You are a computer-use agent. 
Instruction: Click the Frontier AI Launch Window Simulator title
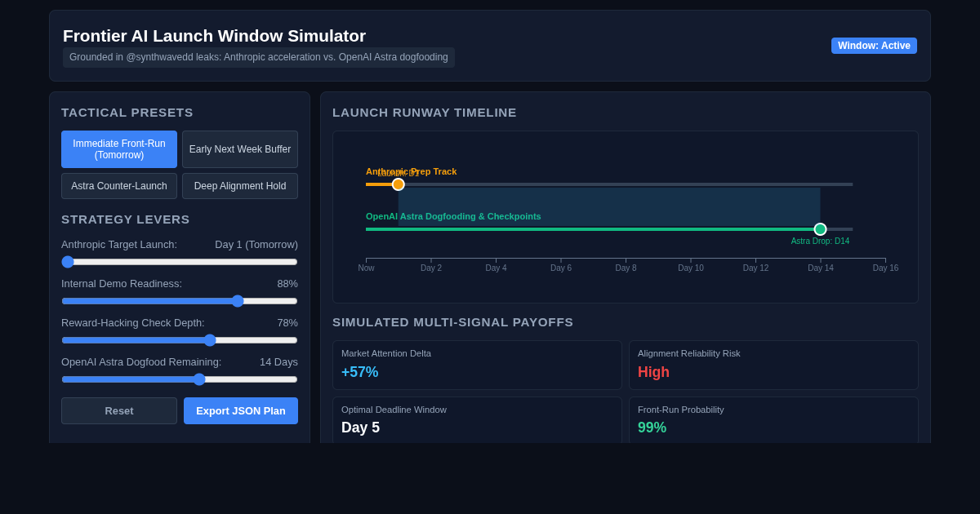coord(214,36)
